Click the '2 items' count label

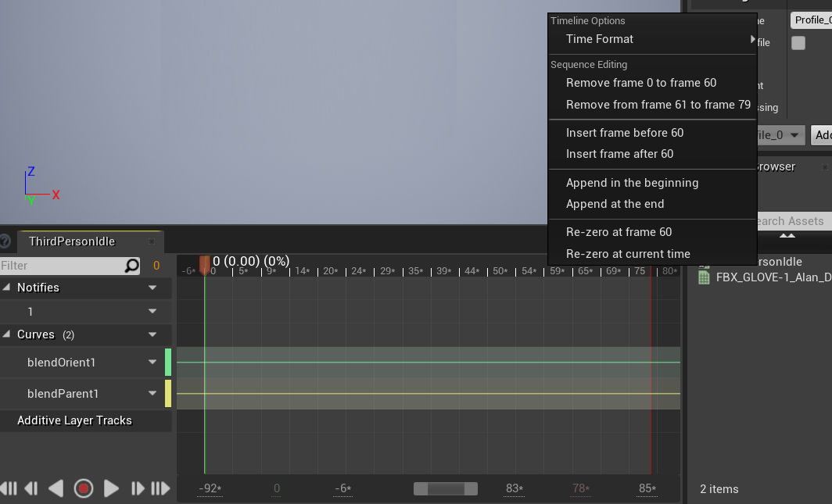(x=719, y=488)
